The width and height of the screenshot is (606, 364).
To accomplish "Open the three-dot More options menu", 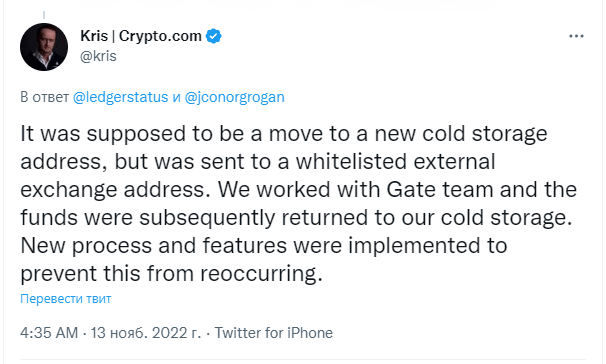I will point(576,36).
